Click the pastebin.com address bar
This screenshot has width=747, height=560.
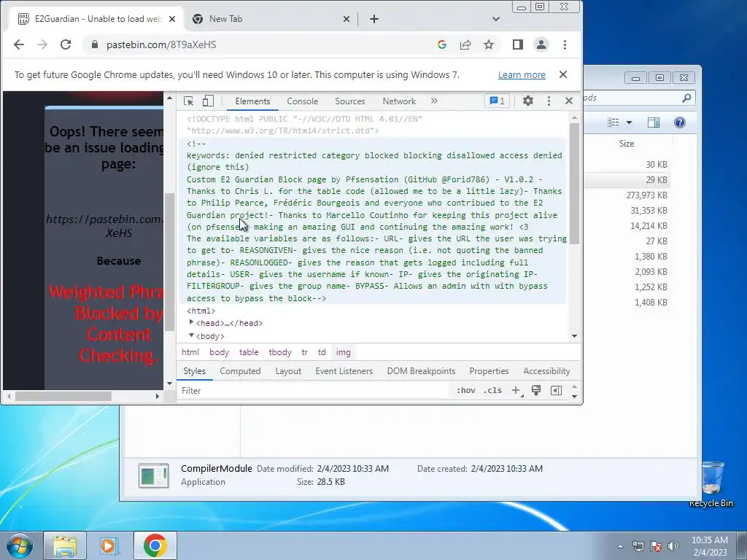tap(267, 44)
